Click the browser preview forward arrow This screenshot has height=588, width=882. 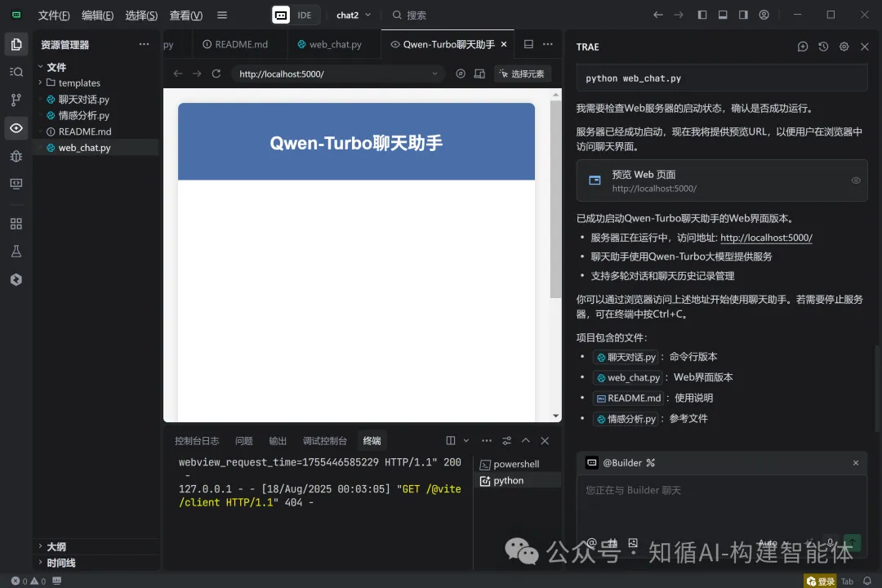[x=197, y=73]
